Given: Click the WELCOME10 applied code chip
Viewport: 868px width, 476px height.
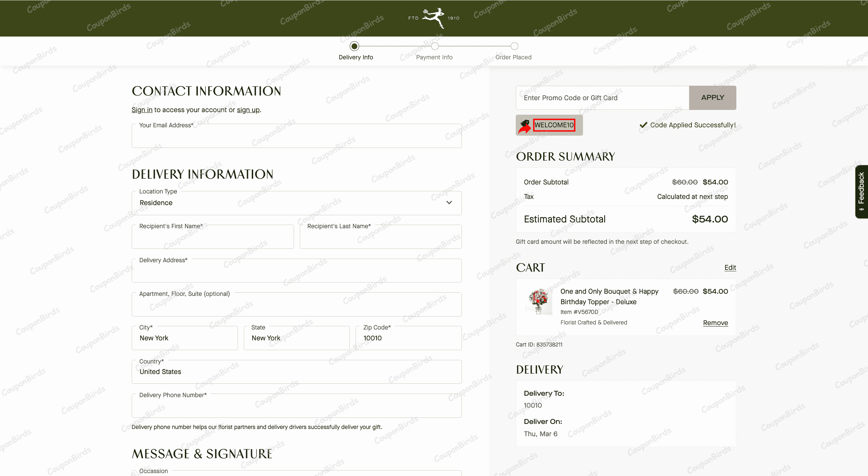Looking at the screenshot, I should 549,125.
